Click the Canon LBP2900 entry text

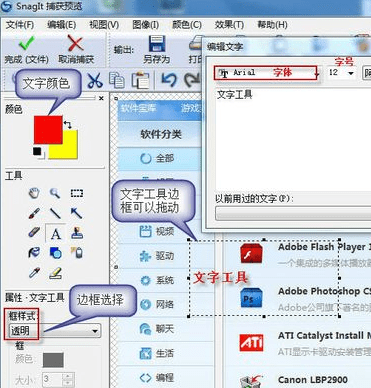[313, 380]
